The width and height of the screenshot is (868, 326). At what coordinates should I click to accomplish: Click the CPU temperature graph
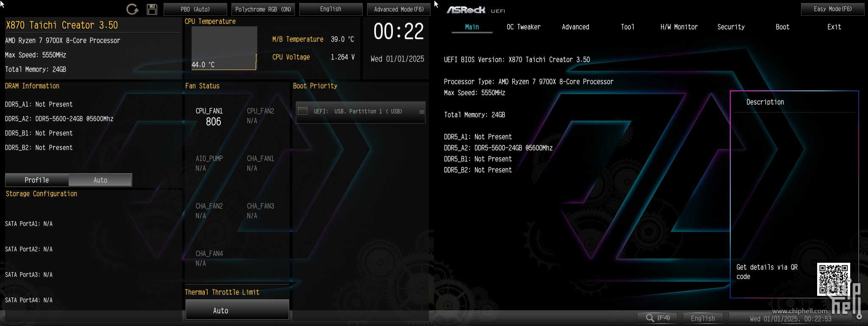[x=224, y=48]
